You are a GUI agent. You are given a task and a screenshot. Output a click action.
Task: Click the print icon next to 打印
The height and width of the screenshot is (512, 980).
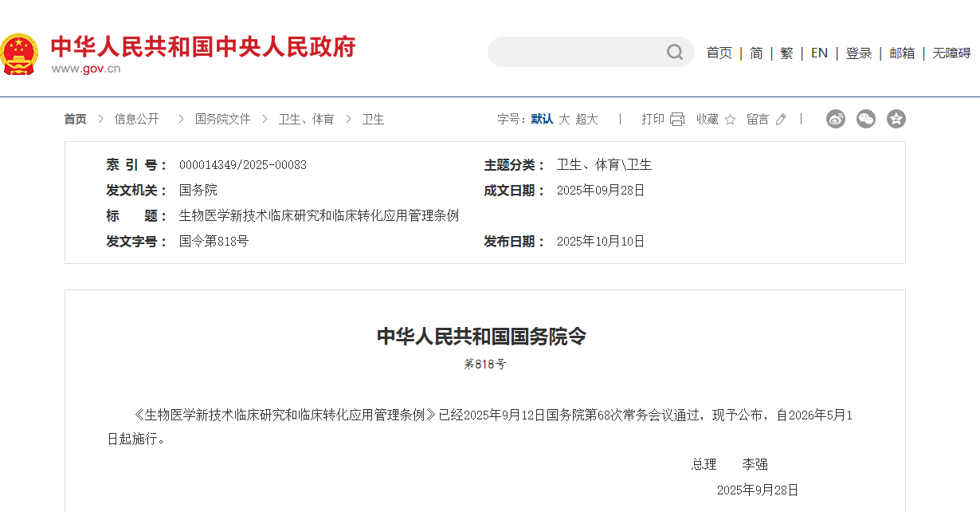[676, 118]
